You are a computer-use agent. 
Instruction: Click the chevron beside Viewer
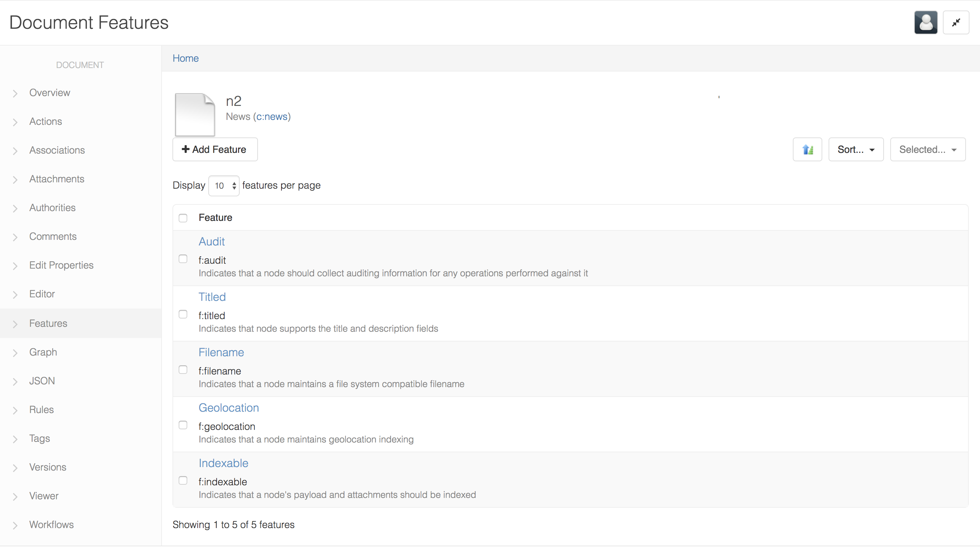click(15, 497)
